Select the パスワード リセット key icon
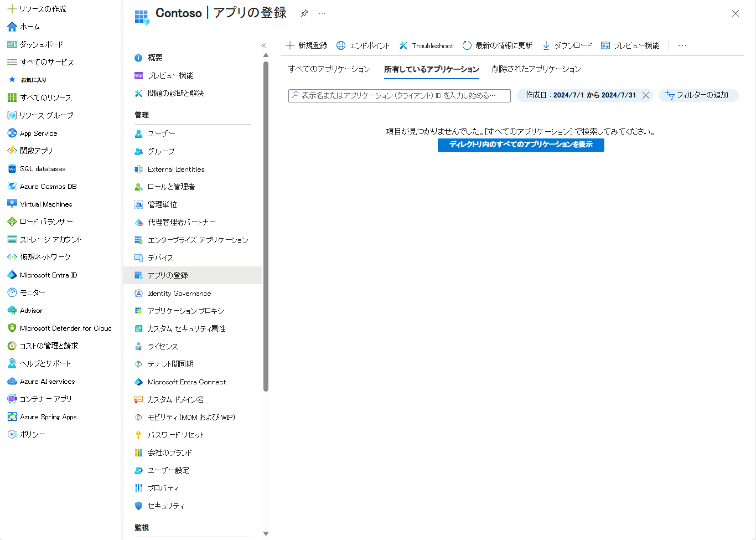Viewport: 756px width, 540px height. tap(138, 435)
